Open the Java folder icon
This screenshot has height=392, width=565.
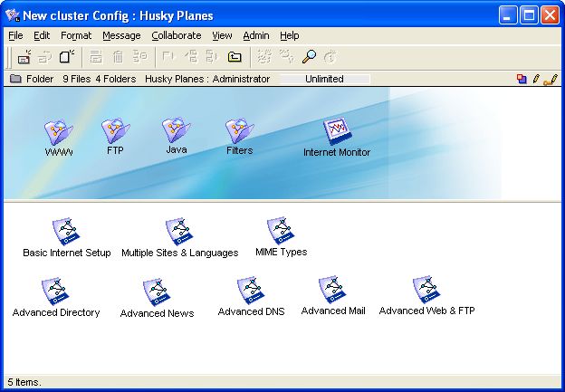point(176,131)
